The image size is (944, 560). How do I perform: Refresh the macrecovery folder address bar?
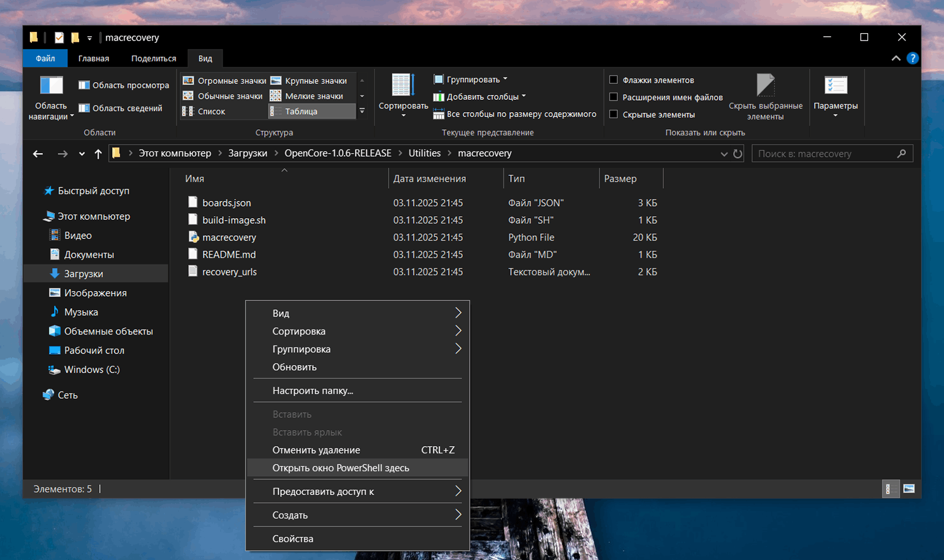[x=737, y=154]
